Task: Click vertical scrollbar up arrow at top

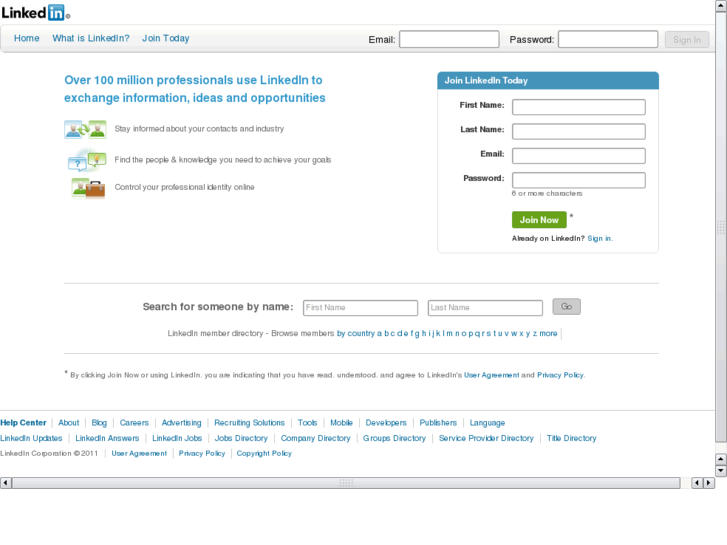Action: click(x=721, y=6)
